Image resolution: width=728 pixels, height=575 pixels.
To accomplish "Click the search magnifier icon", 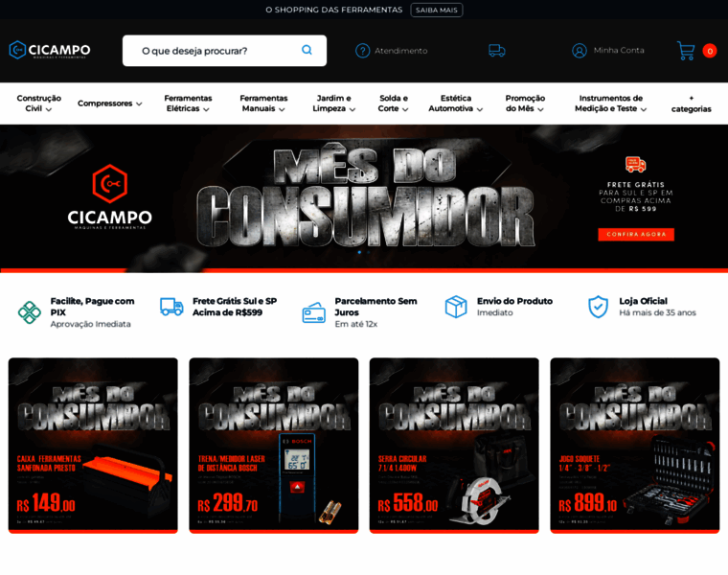I will pyautogui.click(x=307, y=50).
